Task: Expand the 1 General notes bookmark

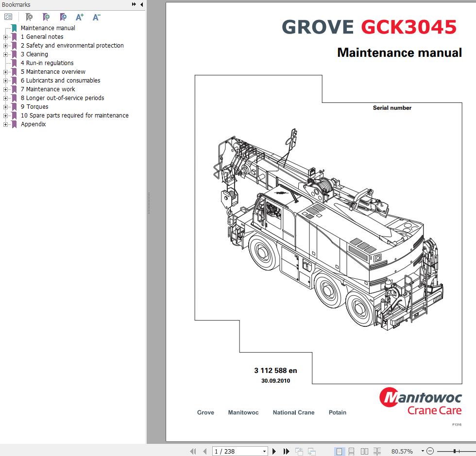Action: pos(5,37)
